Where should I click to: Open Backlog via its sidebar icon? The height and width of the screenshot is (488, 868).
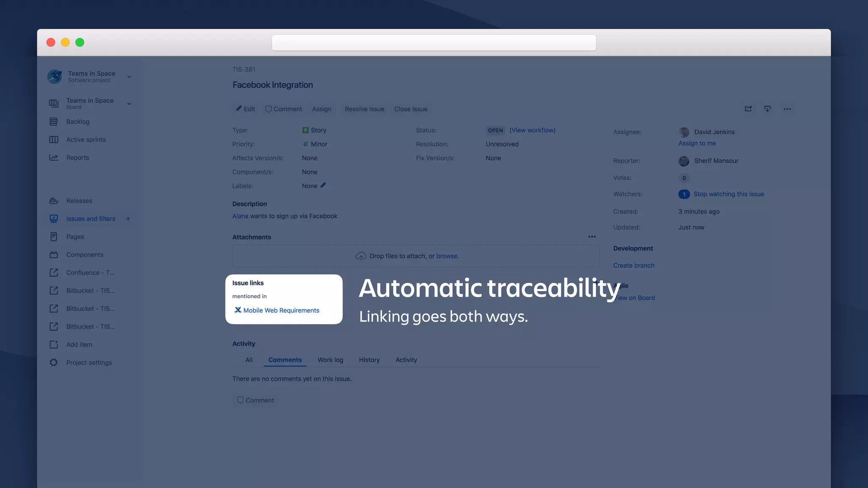click(x=53, y=122)
